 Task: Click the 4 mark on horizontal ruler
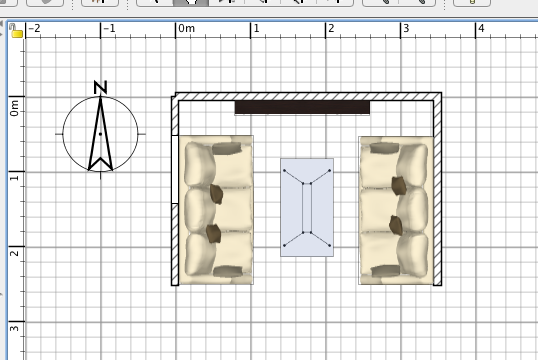[481, 28]
